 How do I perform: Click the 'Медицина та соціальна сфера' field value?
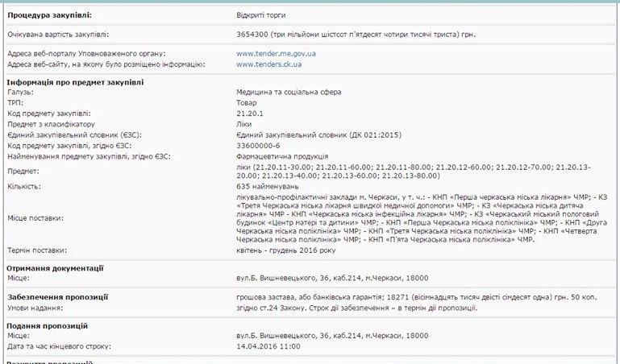click(289, 92)
